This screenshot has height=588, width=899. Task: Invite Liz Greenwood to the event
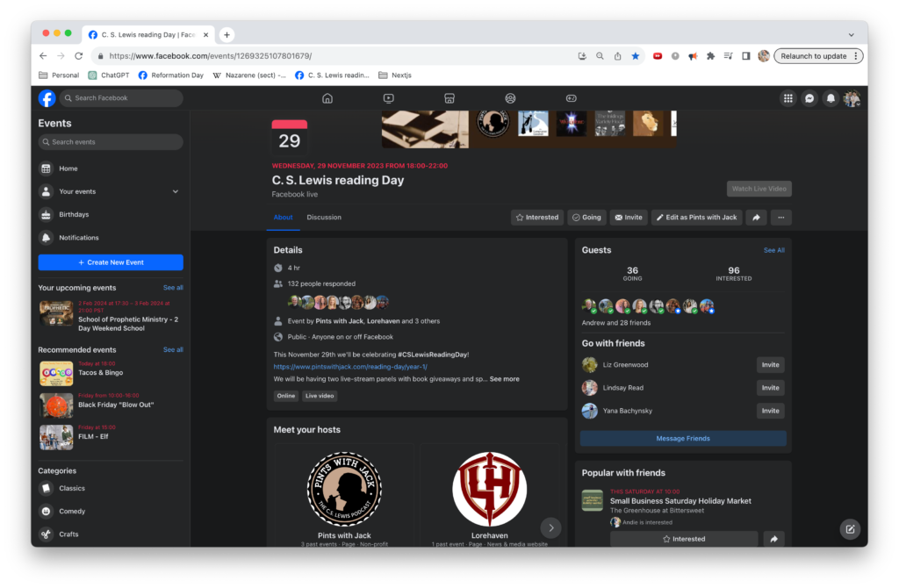[x=771, y=365]
